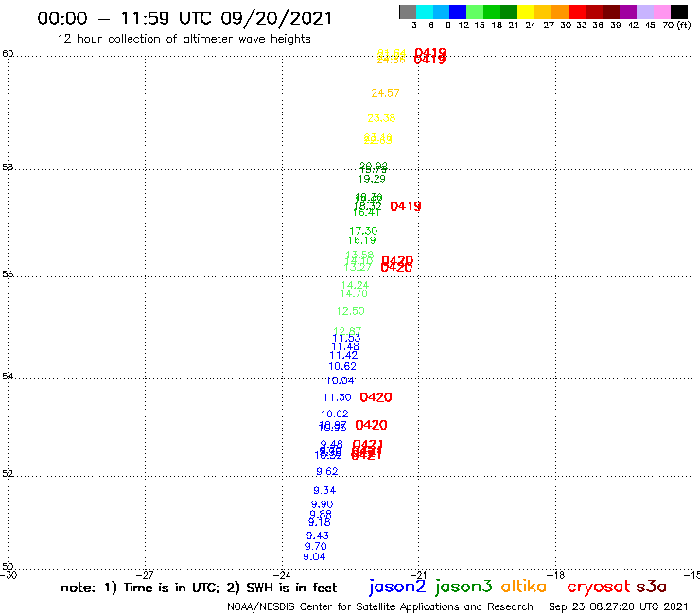Click the '70 (ft)' scale label
The image size is (700, 615).
pos(676,26)
